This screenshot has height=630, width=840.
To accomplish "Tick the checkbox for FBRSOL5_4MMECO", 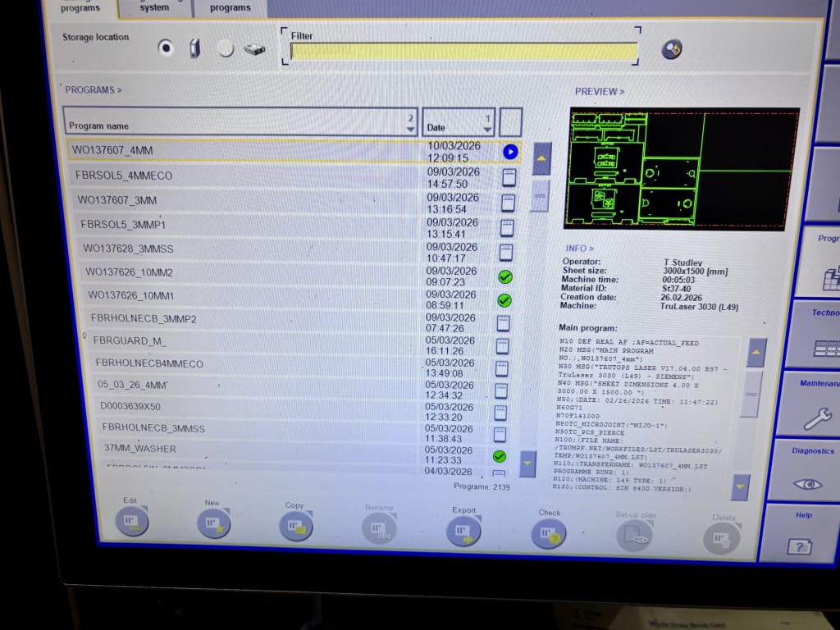I will [x=509, y=177].
